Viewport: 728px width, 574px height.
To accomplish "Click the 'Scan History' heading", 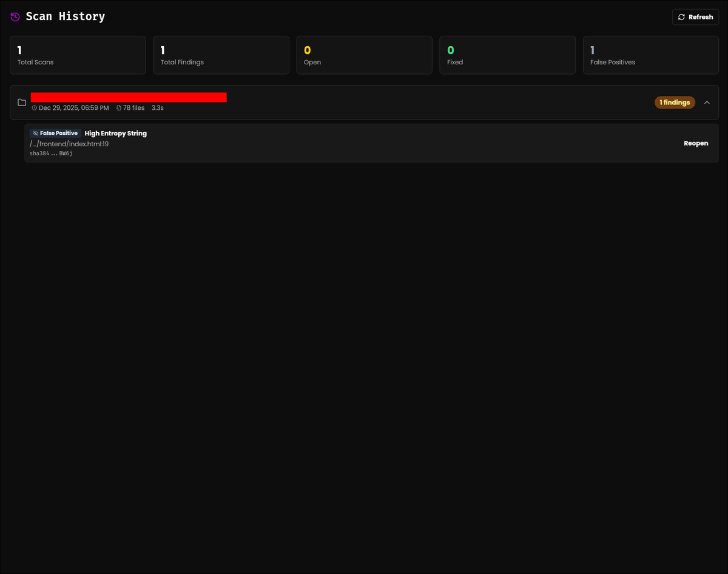I will (66, 16).
